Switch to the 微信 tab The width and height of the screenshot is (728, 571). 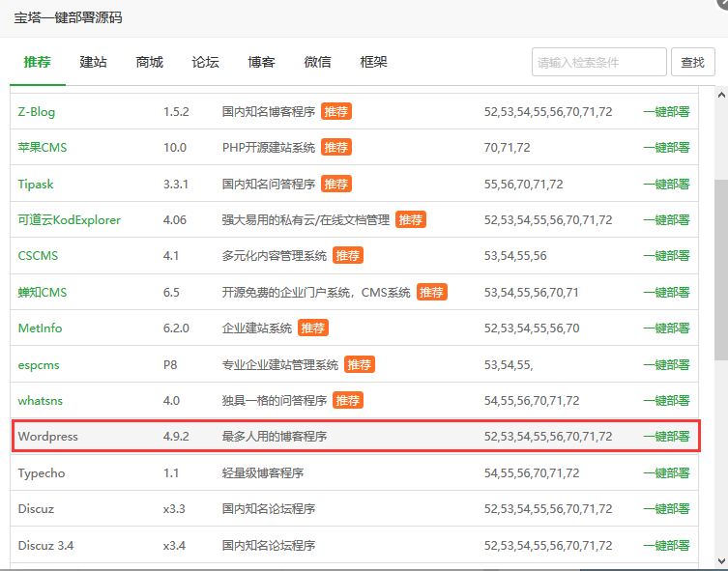coord(317,62)
